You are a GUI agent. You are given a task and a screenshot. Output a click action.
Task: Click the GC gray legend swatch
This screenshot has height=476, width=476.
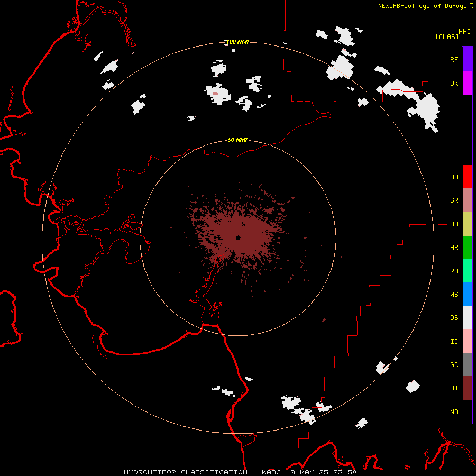point(467,364)
